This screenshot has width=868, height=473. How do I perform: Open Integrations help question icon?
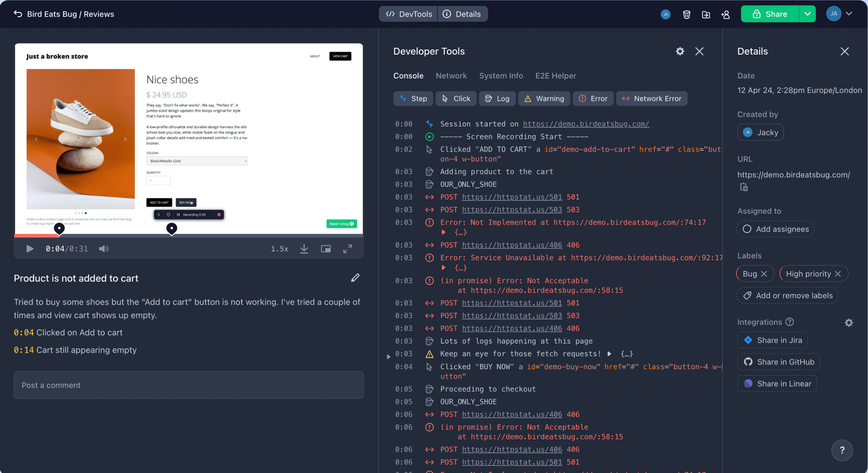(790, 322)
